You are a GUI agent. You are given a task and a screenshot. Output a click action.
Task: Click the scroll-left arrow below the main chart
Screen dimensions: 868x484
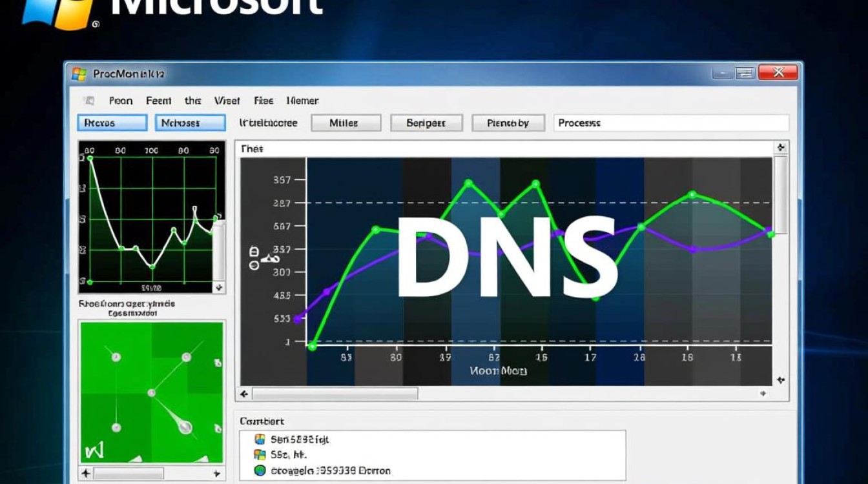pos(244,394)
